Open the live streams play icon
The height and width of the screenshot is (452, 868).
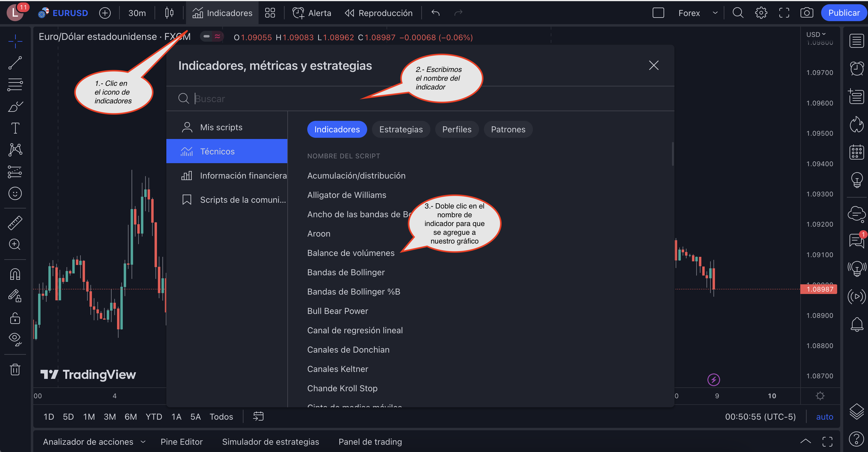(x=856, y=296)
